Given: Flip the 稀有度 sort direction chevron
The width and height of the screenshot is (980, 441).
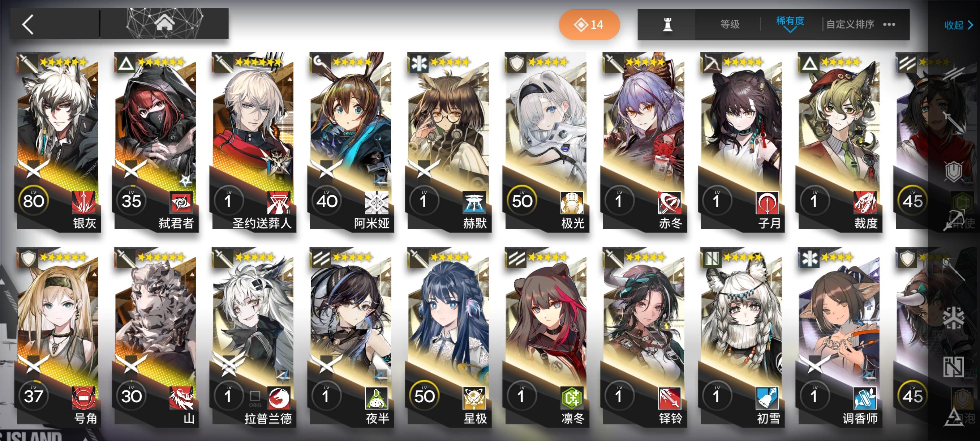Looking at the screenshot, I should tap(790, 30).
